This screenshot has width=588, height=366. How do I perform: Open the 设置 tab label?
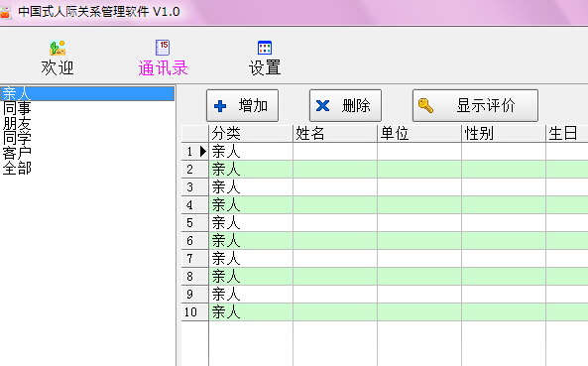265,67
